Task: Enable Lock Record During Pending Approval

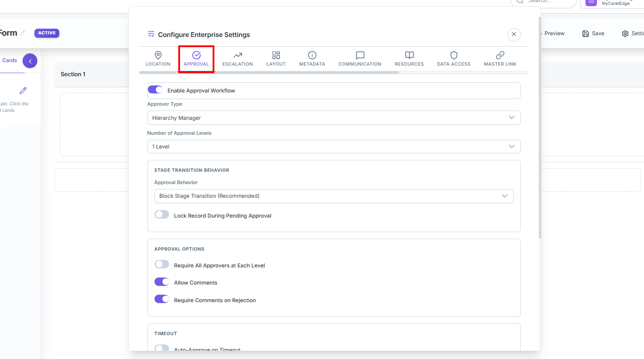Action: click(x=162, y=215)
